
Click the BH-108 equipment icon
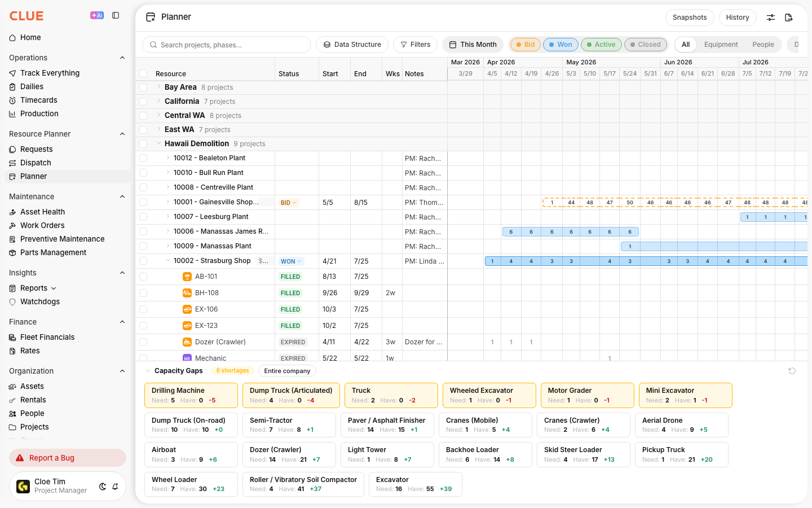coord(187,293)
